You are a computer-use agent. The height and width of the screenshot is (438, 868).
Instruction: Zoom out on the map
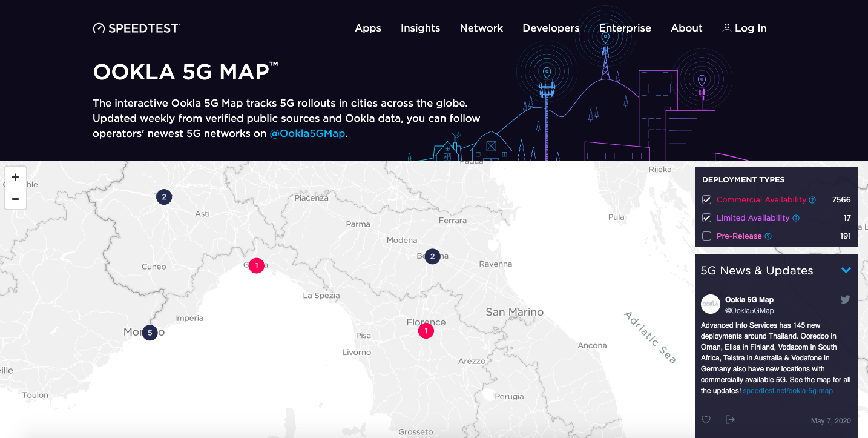[15, 199]
